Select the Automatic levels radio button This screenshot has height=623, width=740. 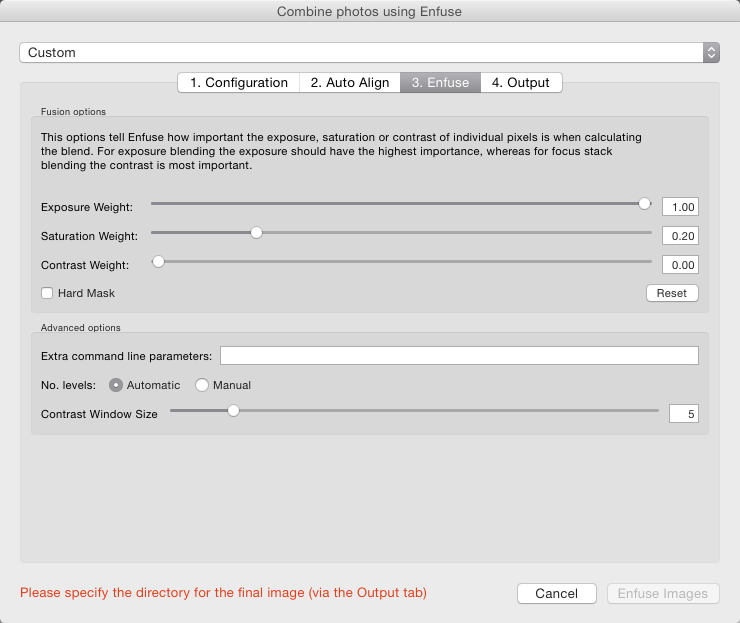coord(116,385)
